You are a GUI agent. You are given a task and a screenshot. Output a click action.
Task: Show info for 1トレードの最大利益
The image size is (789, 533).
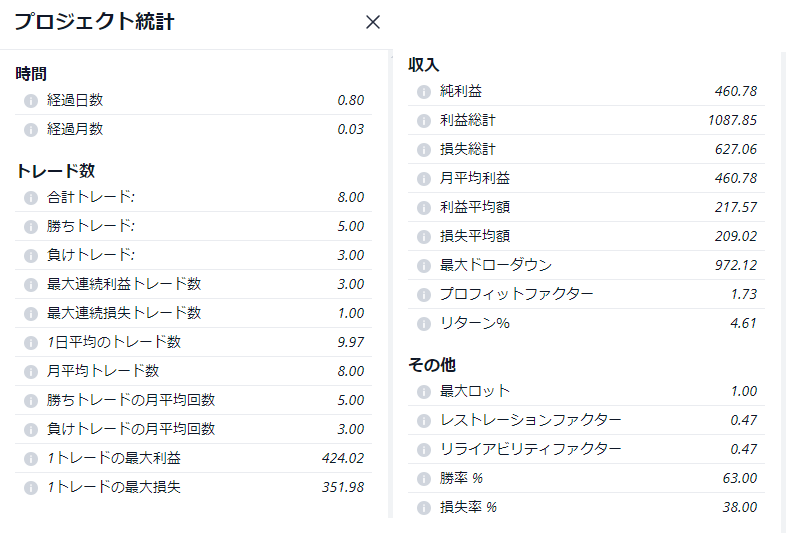31,458
